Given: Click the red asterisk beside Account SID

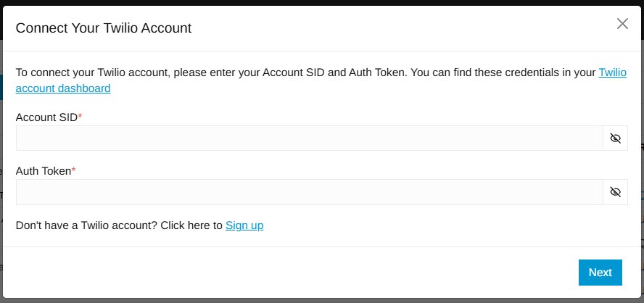Looking at the screenshot, I should click(x=80, y=117).
